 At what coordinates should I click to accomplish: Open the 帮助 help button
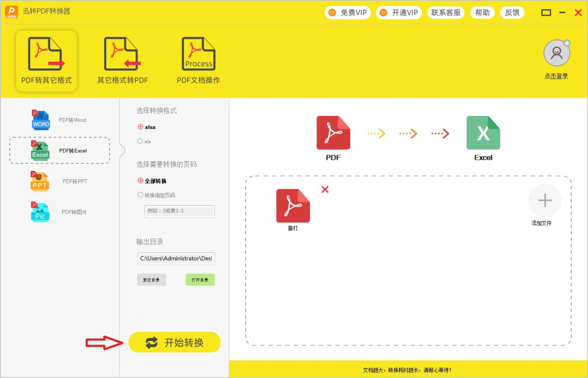point(482,13)
